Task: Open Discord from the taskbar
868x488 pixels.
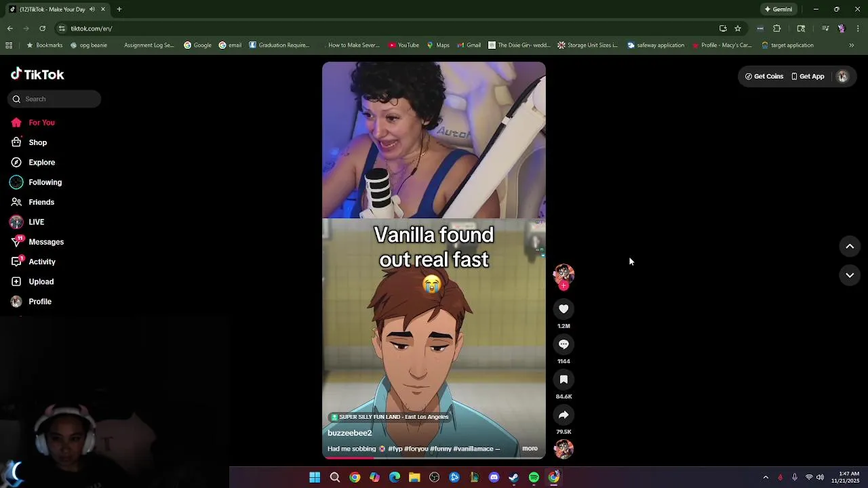Action: click(494, 478)
